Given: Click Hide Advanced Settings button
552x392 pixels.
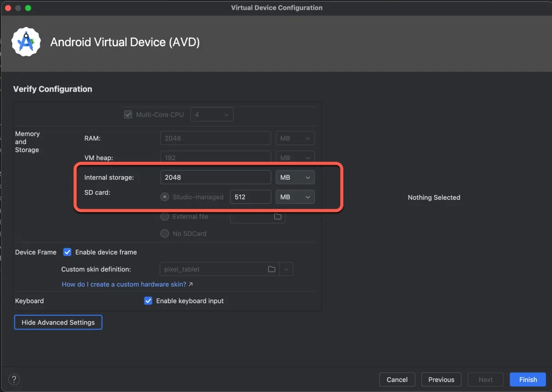Looking at the screenshot, I should pos(58,323).
